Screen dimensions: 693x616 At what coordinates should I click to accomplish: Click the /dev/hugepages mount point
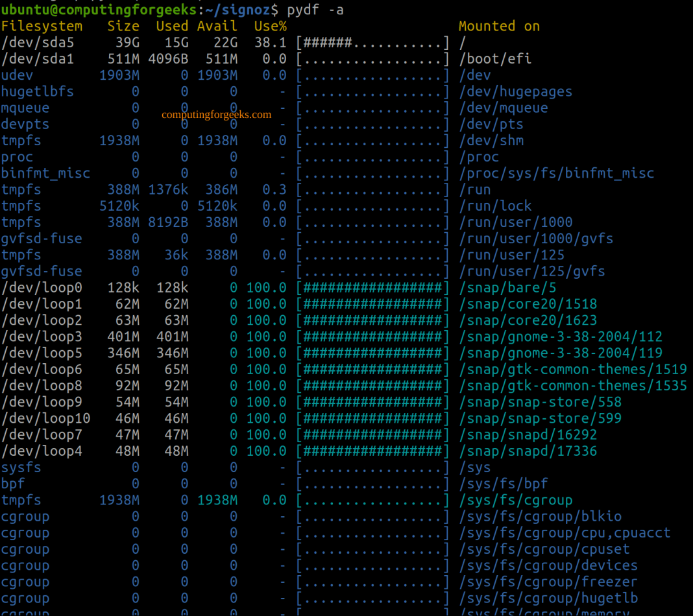pos(516,91)
